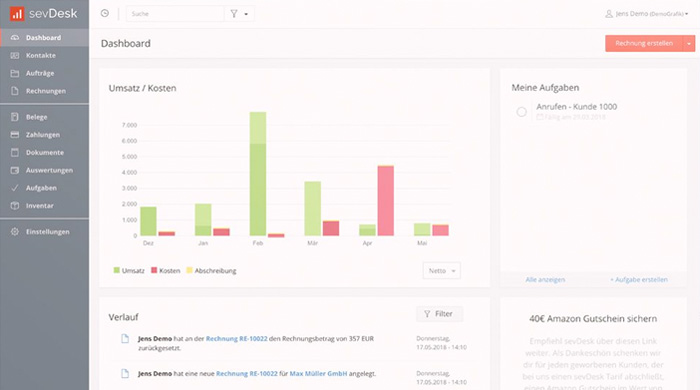Open the Auswertungen icon in sidebar
700x390 pixels.
tap(15, 170)
